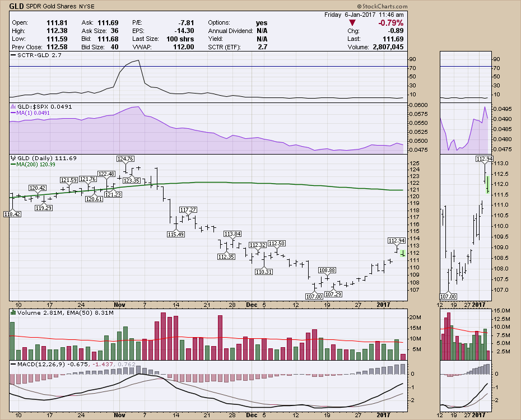Click the 107.00 label in zoomed side panel
Image resolution: width=521 pixels, height=420 pixels.
[448, 296]
